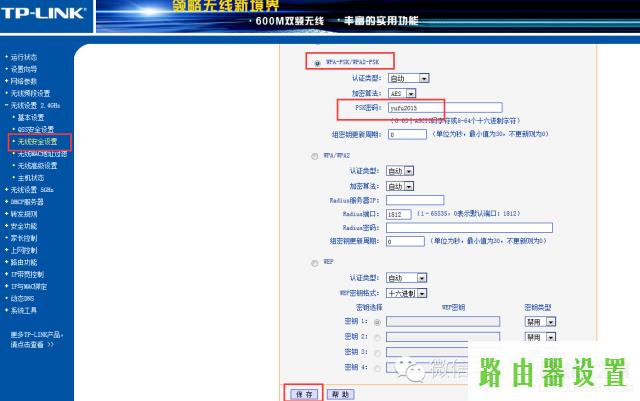The image size is (640, 401).
Task: Open WPA/WPA2 加密算法 dropdown
Action: (400, 186)
